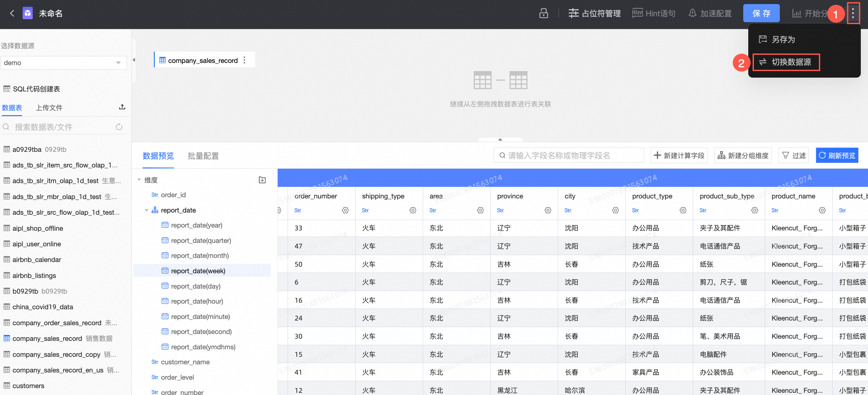Click the upload icon beside 上传文件
Viewport: 868px width, 395px height.
click(122, 107)
